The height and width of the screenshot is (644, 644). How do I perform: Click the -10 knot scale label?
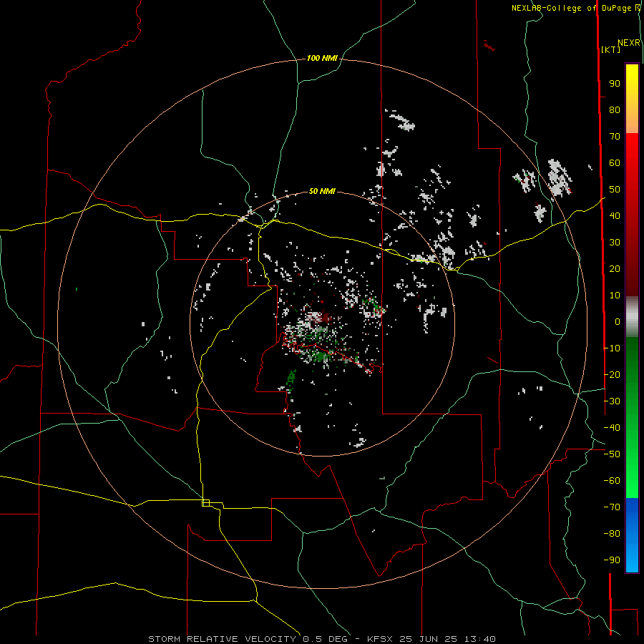pyautogui.click(x=612, y=348)
